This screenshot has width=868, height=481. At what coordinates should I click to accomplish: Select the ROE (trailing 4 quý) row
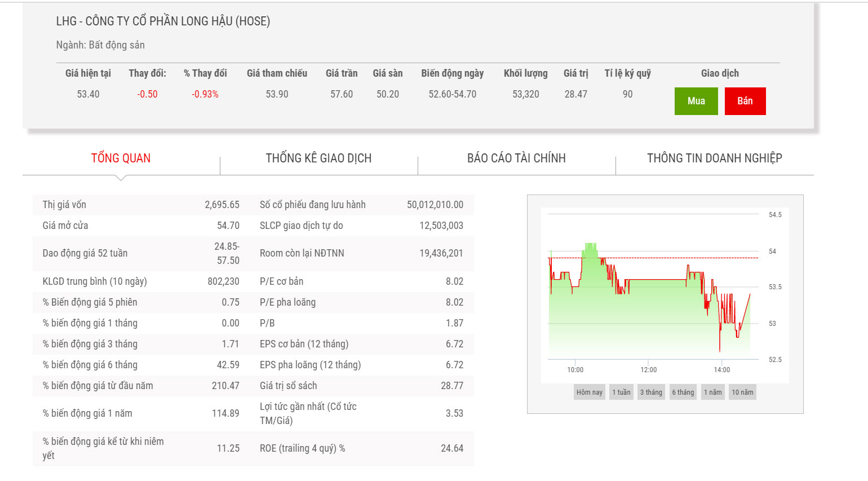(x=361, y=448)
